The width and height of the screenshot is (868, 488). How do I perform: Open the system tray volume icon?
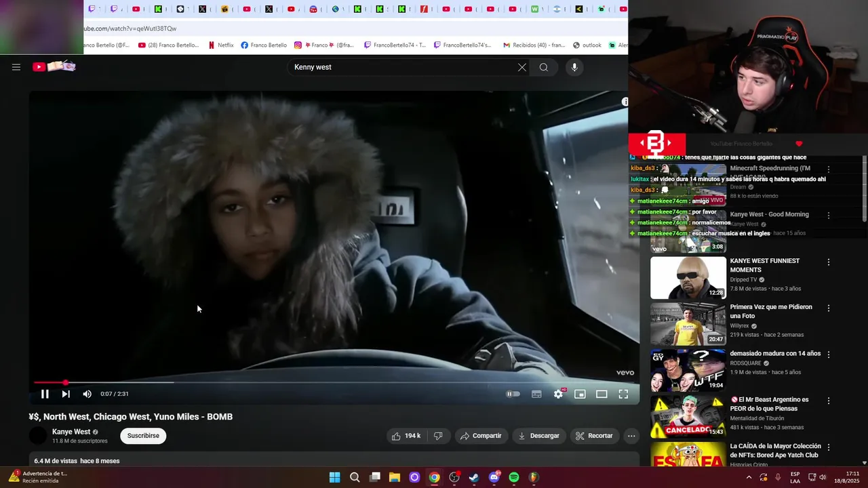click(823, 477)
